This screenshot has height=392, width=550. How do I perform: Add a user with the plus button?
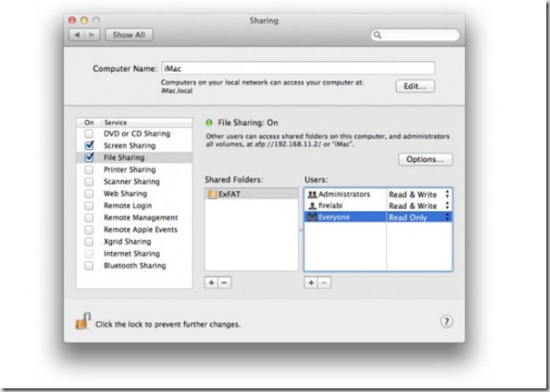(311, 283)
